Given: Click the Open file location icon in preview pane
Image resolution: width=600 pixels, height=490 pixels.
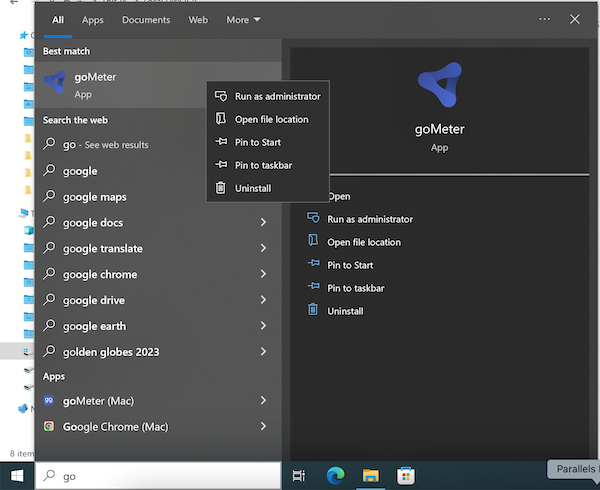Looking at the screenshot, I should click(313, 241).
